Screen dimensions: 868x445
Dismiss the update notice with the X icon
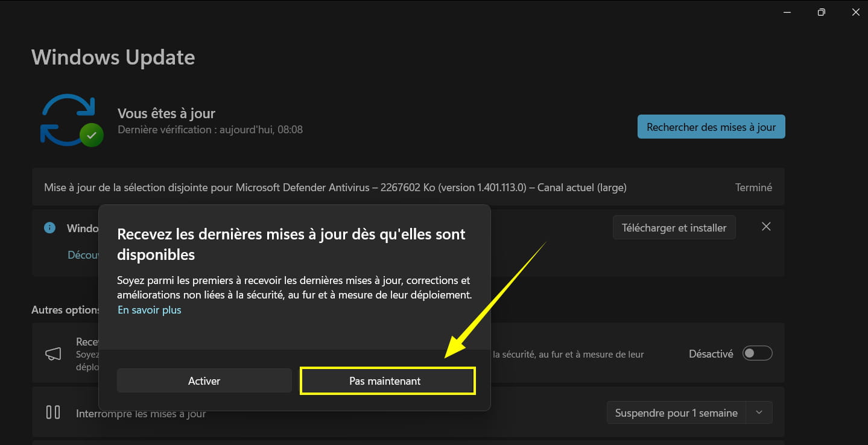766,227
